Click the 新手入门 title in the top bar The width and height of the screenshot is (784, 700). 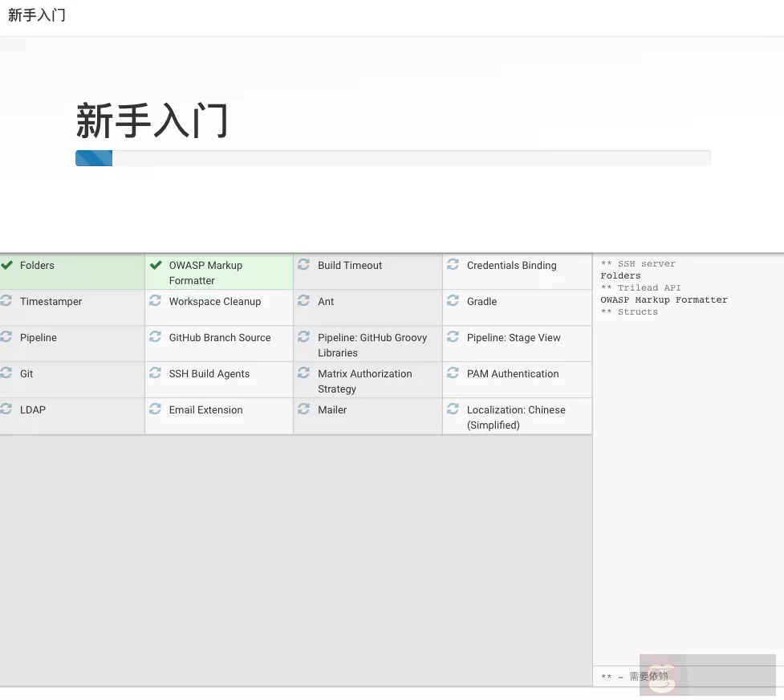tap(37, 14)
